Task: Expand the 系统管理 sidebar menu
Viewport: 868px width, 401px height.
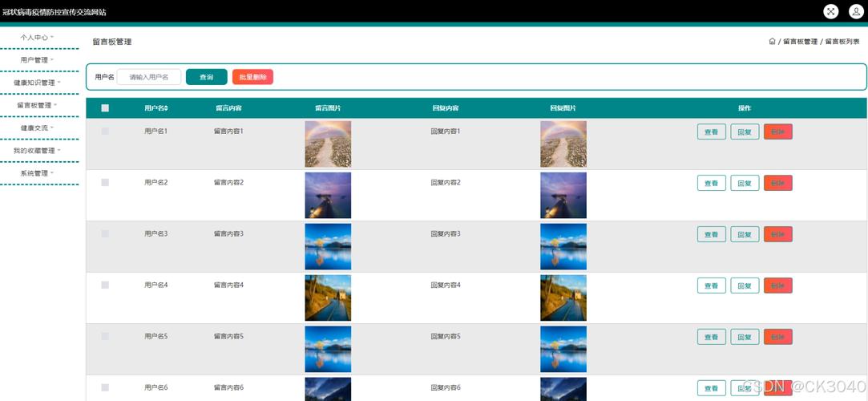Action: 37,173
